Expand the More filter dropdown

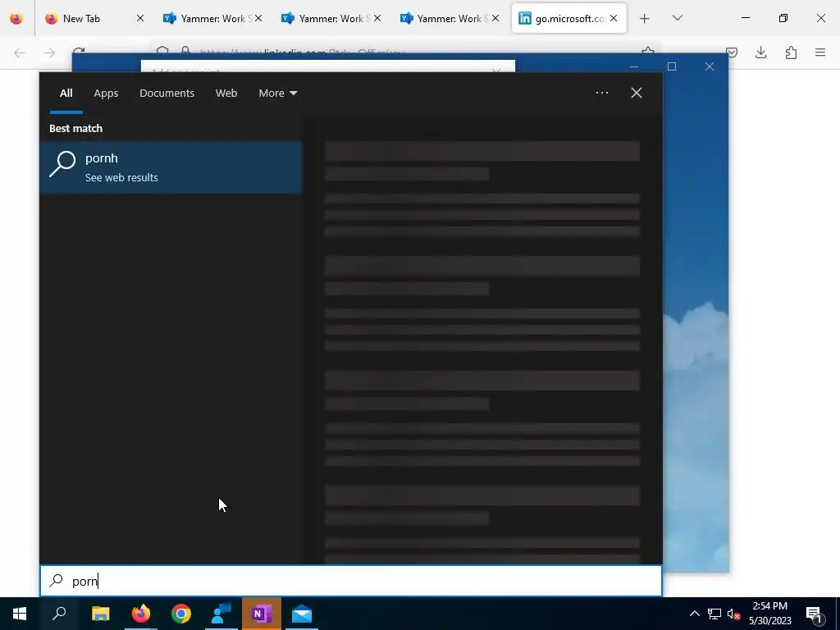(277, 94)
